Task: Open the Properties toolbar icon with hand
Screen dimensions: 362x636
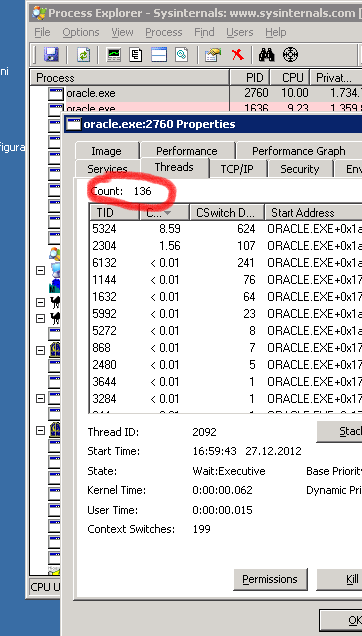Action: click(x=213, y=54)
